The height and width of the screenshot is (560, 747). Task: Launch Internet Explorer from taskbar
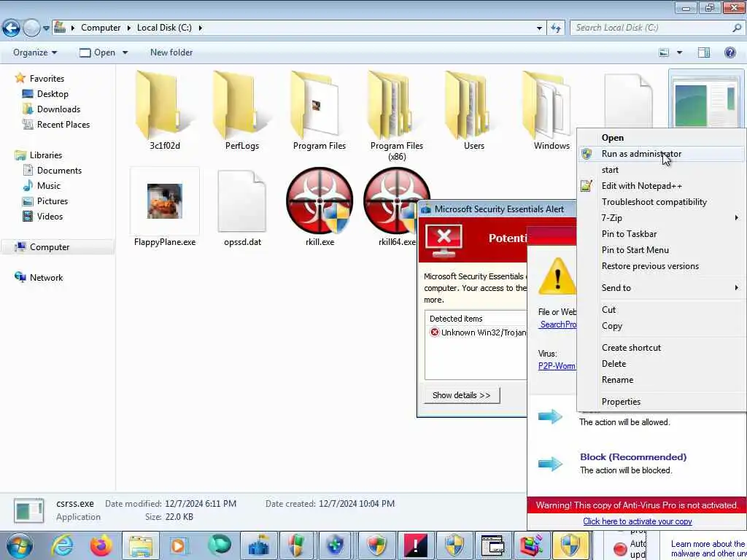(62, 545)
